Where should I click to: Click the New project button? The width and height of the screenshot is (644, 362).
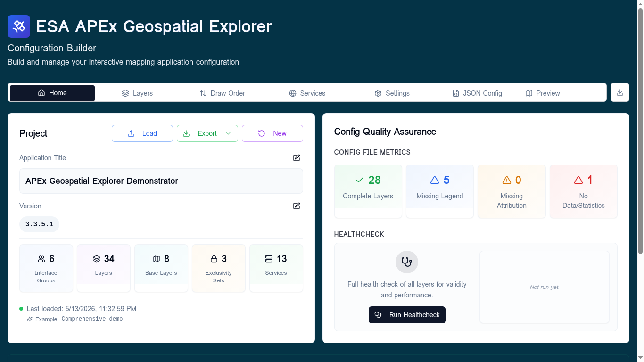272,133
